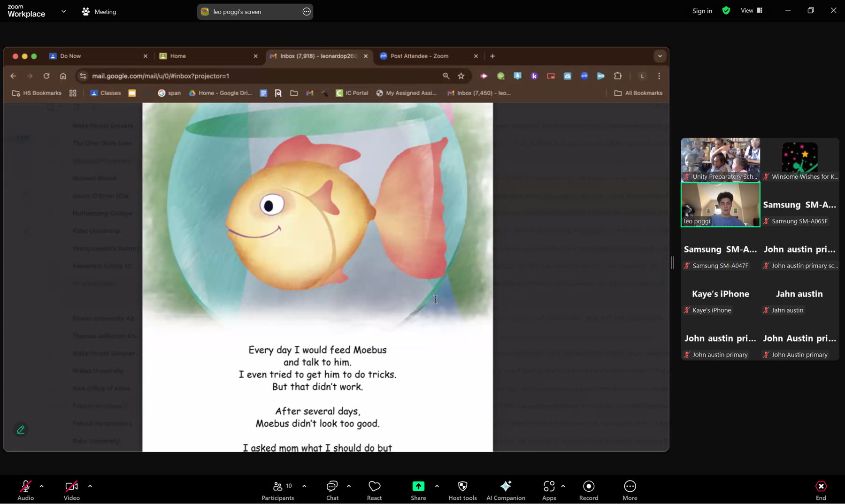Expand the Participants chevron menu
This screenshot has height=504, width=845.
click(x=304, y=486)
